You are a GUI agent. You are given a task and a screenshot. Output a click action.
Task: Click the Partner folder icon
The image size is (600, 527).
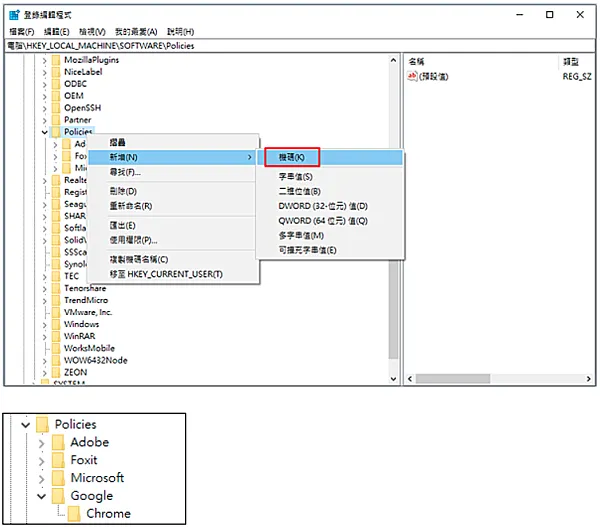coord(56,120)
